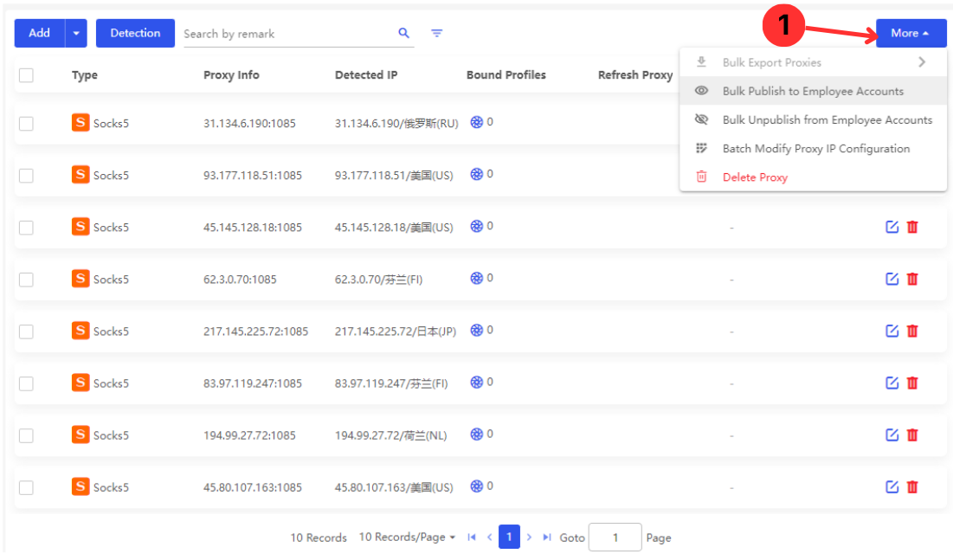Check the 45.80.107.163:1085 proxy row
Screen dimensions: 953x560
(x=26, y=487)
